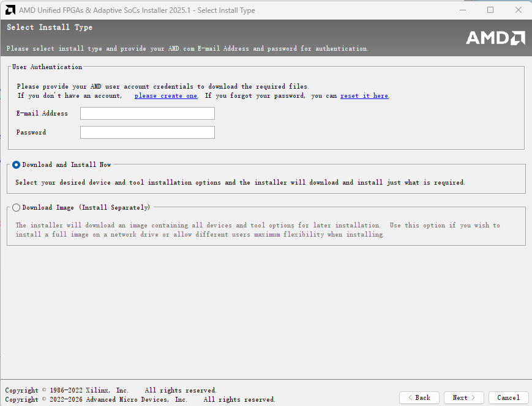
Task: Choose Download Image (Install Separately) radio button
Action: [17, 207]
